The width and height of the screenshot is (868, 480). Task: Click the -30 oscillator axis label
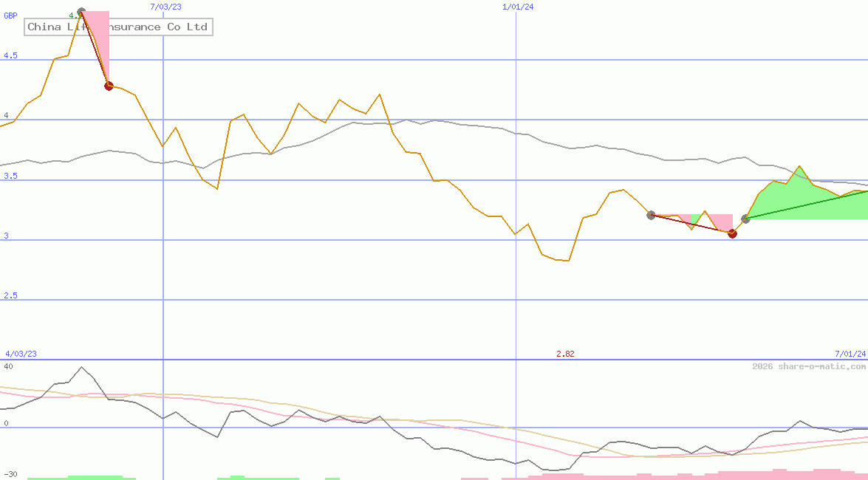coord(10,474)
